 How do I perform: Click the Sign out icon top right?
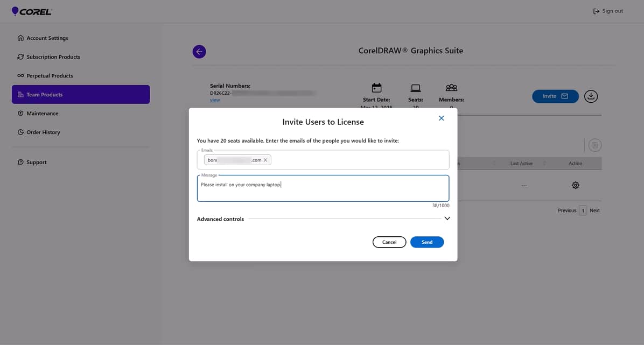point(596,10)
